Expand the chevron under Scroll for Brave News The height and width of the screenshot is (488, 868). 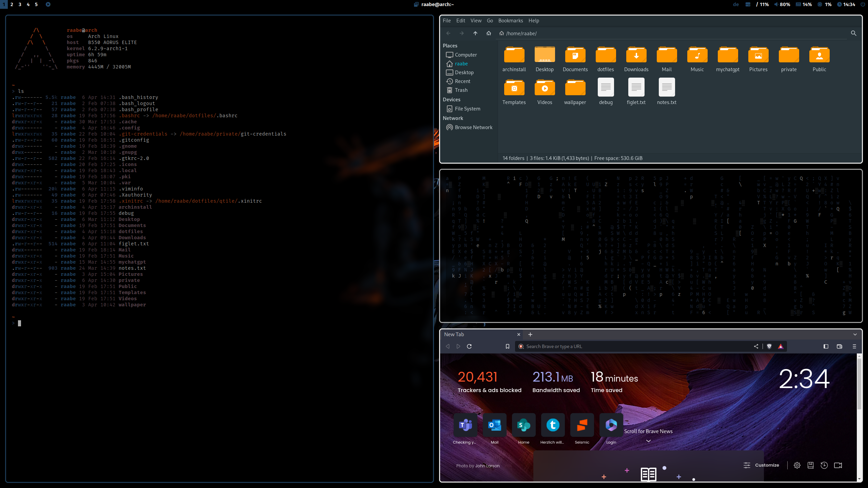648,441
